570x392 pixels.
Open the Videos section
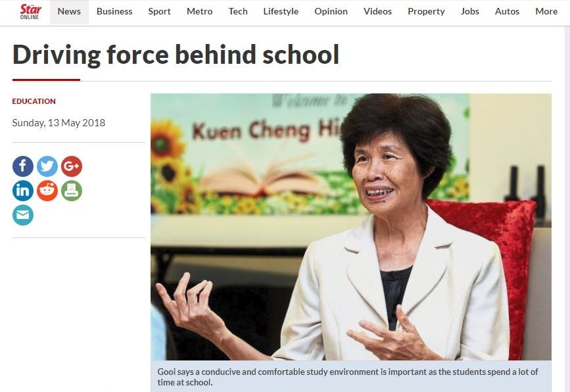[x=377, y=12]
